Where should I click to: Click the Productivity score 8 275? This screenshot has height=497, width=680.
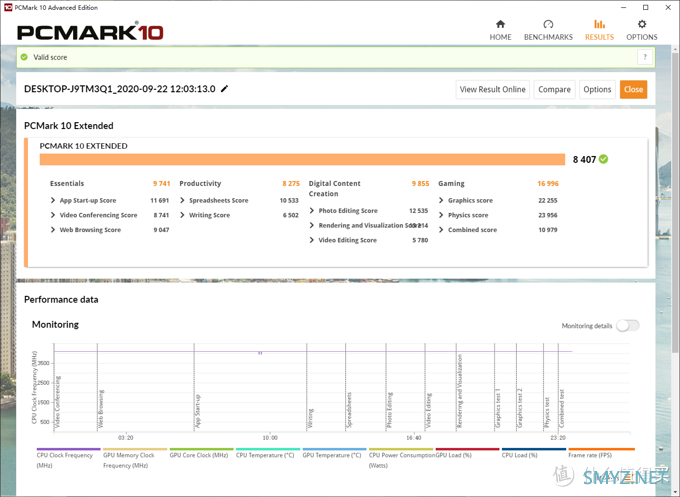pyautogui.click(x=291, y=183)
